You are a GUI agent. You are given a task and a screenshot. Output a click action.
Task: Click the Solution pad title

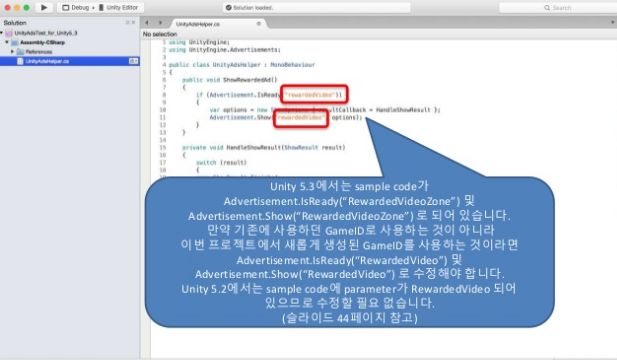coord(15,23)
